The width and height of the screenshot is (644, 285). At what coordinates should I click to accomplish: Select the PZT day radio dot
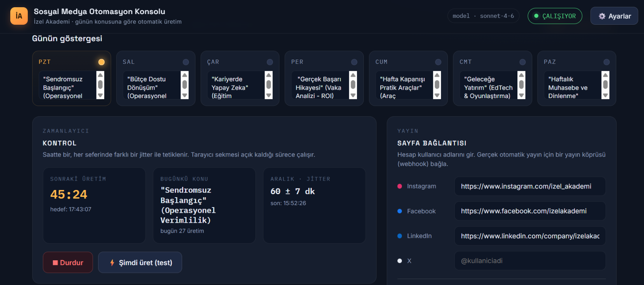point(102,62)
